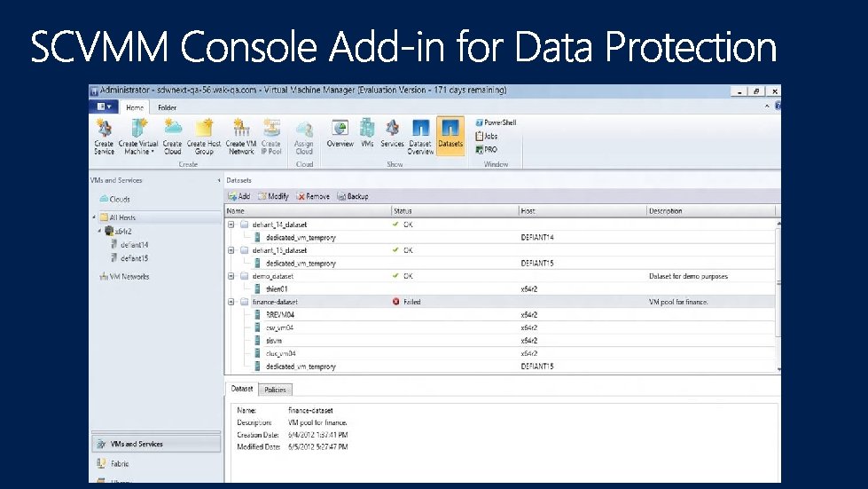Click the Create Cloud ribbon icon
Image resolution: width=868 pixels, height=489 pixels.
coord(172,137)
